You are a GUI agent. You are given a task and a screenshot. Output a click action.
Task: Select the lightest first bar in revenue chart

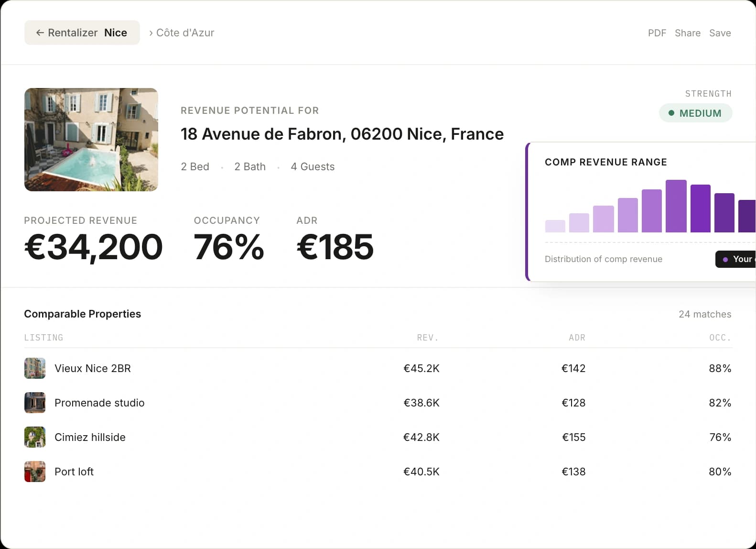[555, 226]
